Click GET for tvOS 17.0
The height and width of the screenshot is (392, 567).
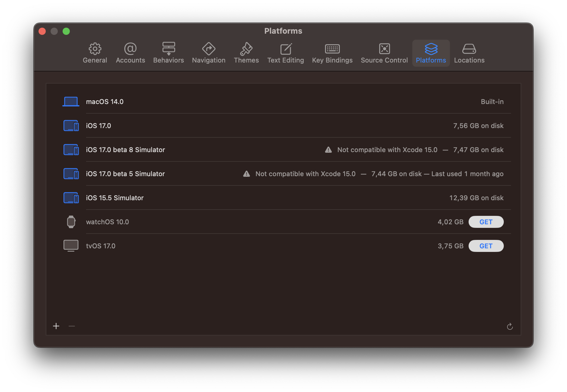(486, 246)
